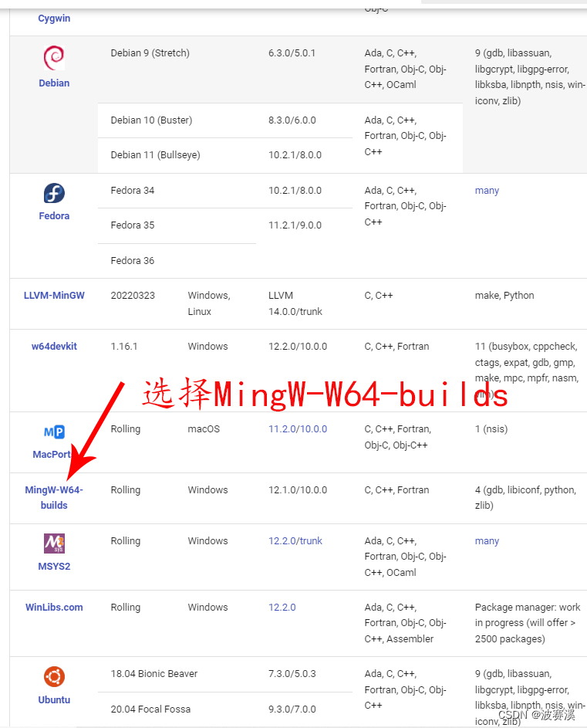Image resolution: width=587 pixels, height=728 pixels.
Task: Open MacPorts 11.2.0/10.0.0 version link
Action: 298,429
